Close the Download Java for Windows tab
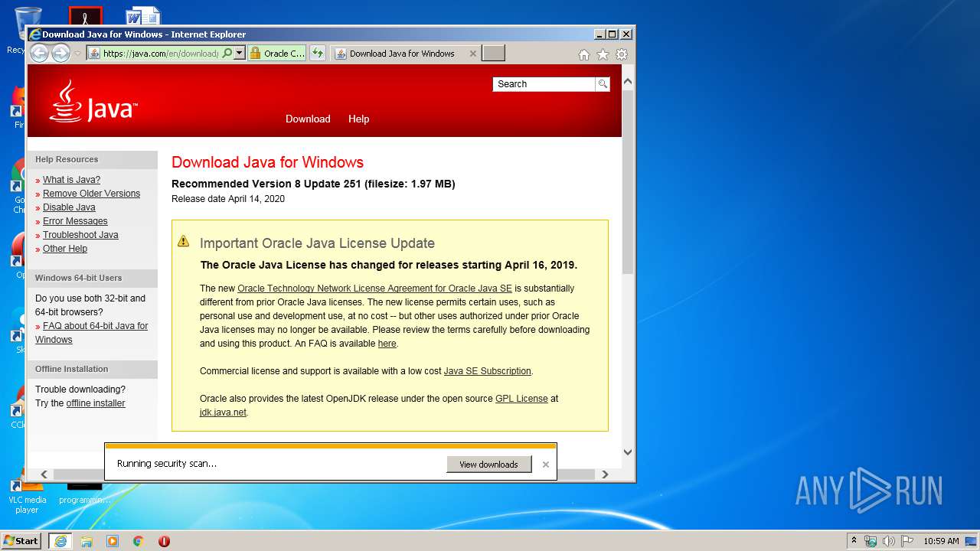The image size is (980, 551). click(x=472, y=54)
